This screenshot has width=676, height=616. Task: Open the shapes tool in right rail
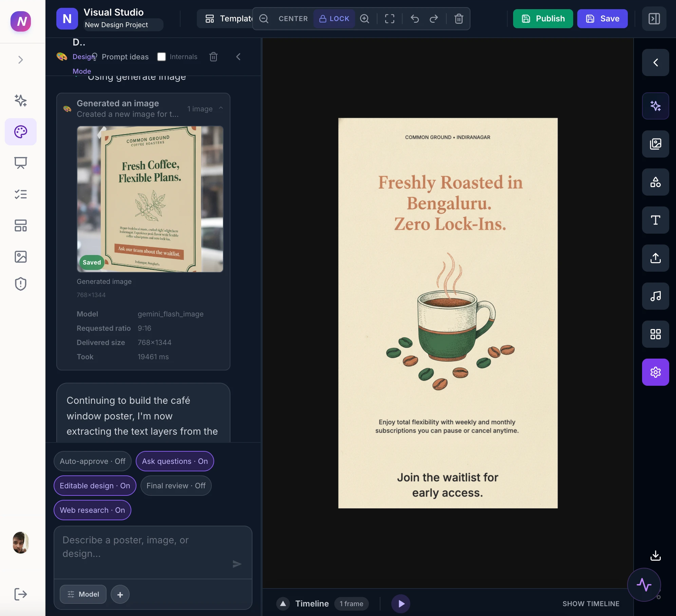(655, 182)
